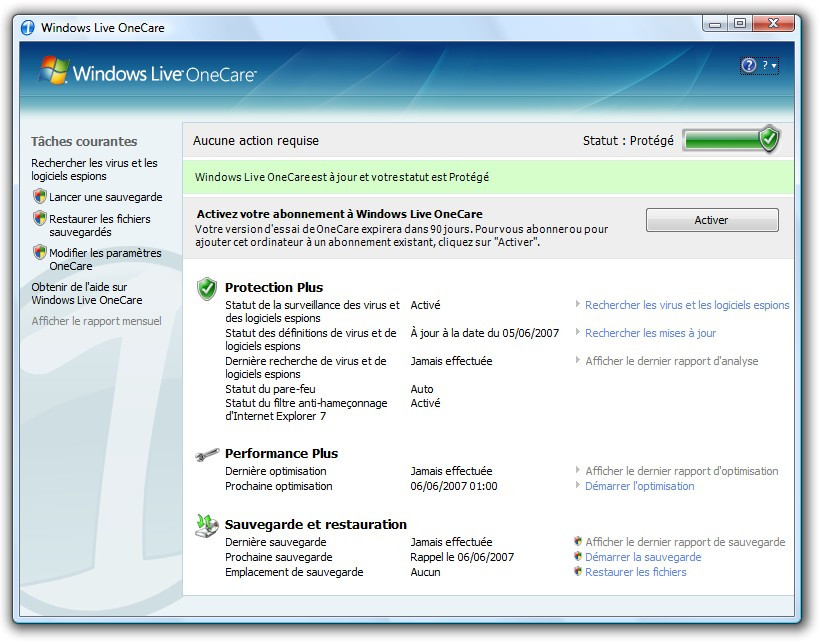The width and height of the screenshot is (820, 643).
Task: Open Rechercher les virus et les logiciels espions link
Action: (686, 305)
